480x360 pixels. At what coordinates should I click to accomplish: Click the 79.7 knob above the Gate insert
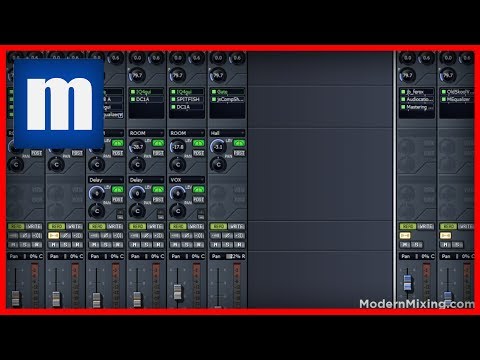(218, 76)
